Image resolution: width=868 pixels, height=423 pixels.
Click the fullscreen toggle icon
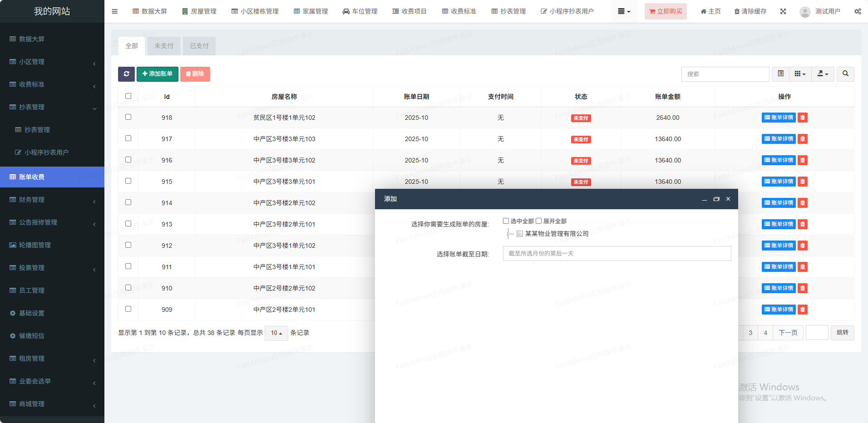[783, 11]
